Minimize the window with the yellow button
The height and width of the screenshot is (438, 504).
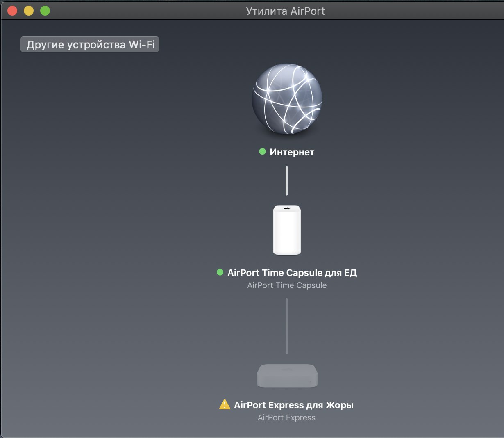[29, 11]
